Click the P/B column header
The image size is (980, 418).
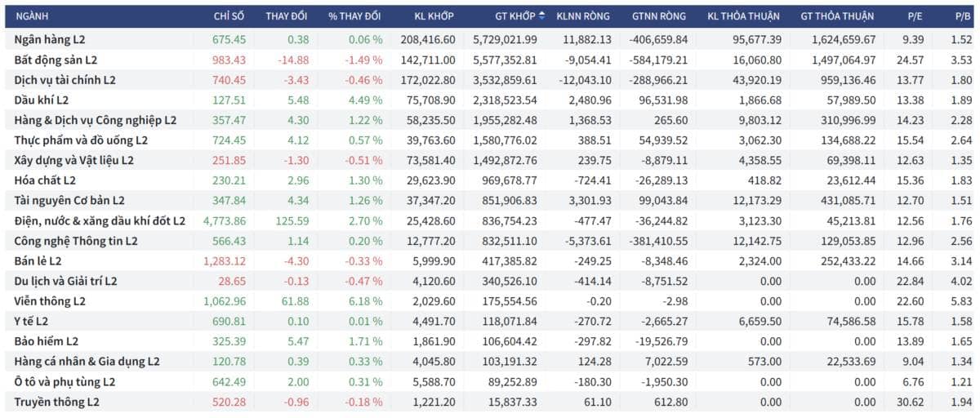click(962, 16)
